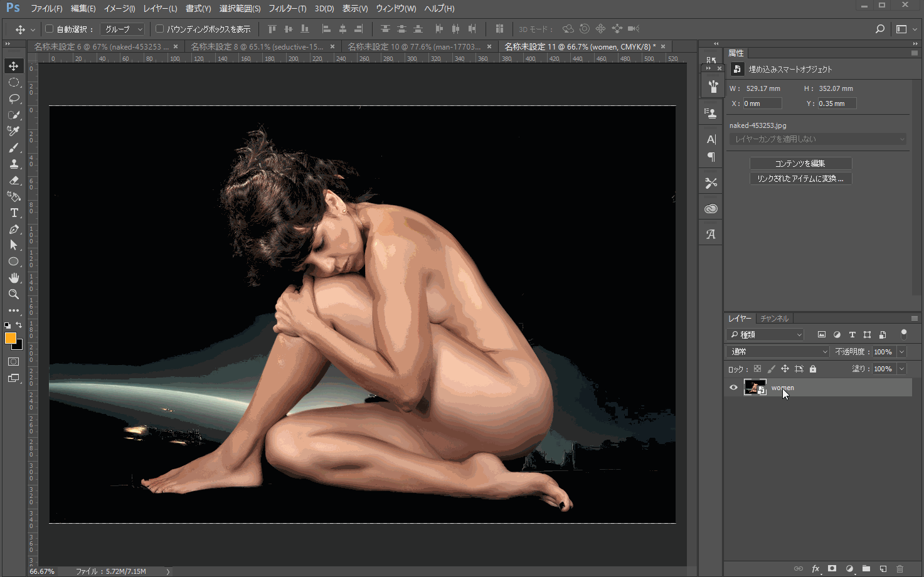Click the X position field
Viewport: 924px width, 577px height.
[x=762, y=103]
